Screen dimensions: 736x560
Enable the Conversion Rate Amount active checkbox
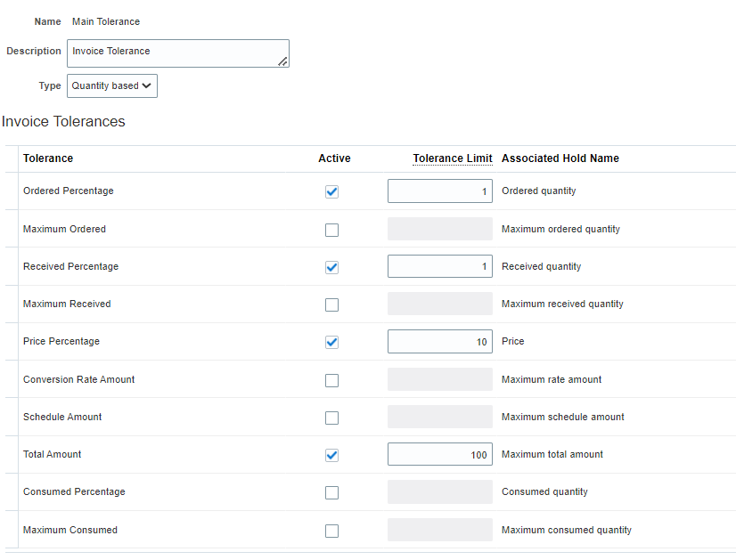[331, 380]
